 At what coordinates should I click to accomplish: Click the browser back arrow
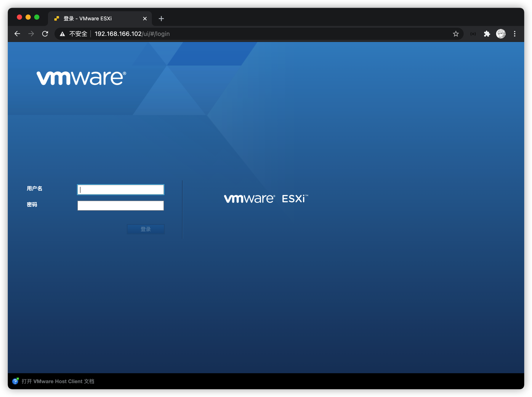coord(17,34)
